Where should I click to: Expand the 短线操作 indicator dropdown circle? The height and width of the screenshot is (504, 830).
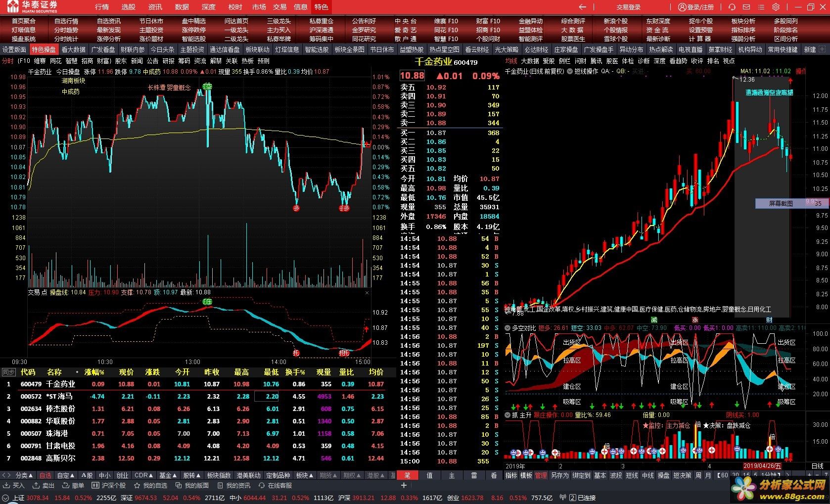[570, 71]
